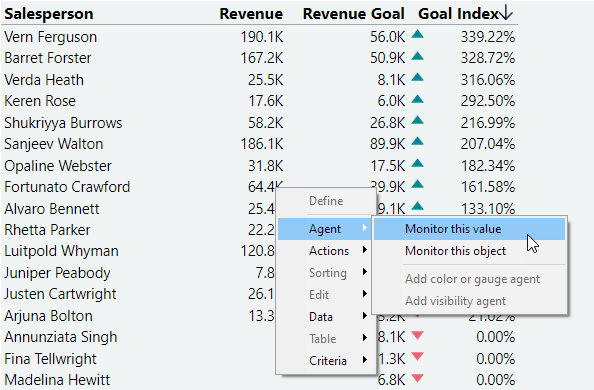
Task: Click the Salesperson column header
Action: 49,14
